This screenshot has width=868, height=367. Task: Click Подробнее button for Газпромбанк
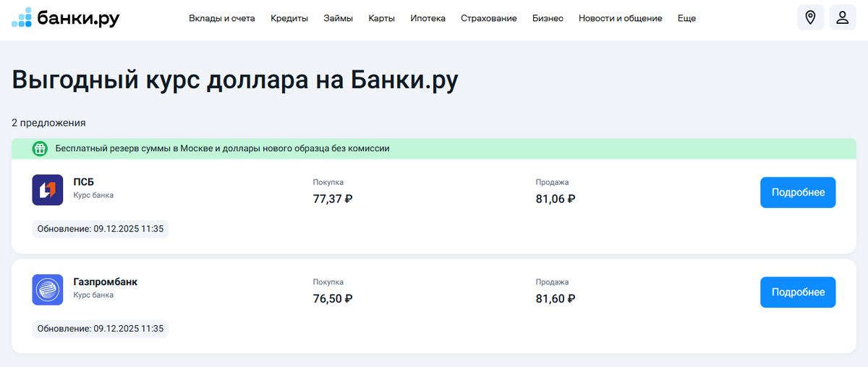tap(798, 292)
